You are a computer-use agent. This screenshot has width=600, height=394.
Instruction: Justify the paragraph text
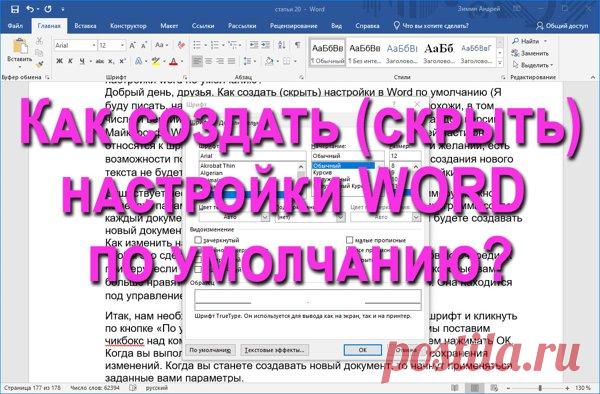pos(232,61)
